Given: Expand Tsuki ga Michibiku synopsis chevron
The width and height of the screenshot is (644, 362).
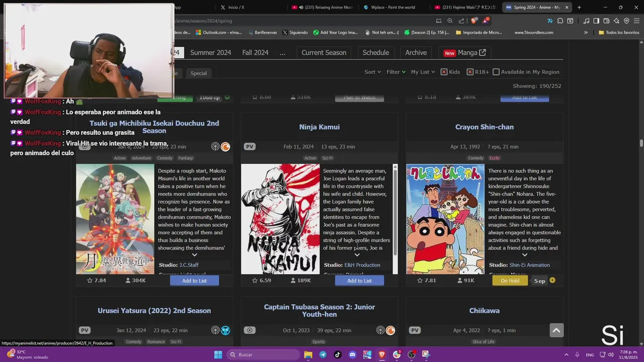Looking at the screenshot, I should (195, 255).
